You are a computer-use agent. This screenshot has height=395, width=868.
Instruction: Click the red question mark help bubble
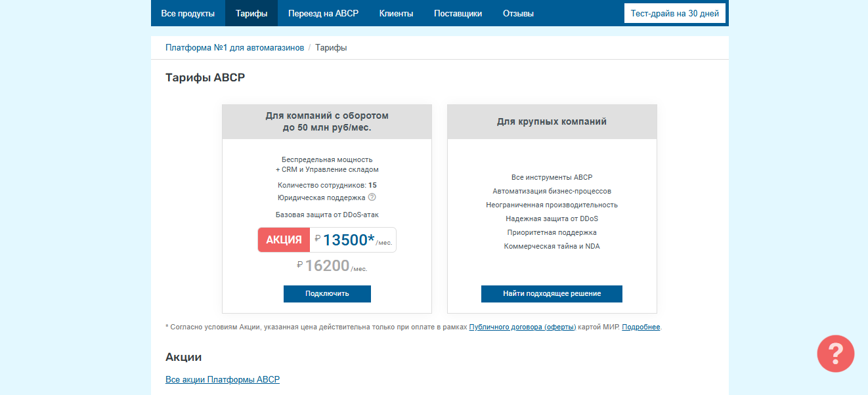[x=836, y=354]
